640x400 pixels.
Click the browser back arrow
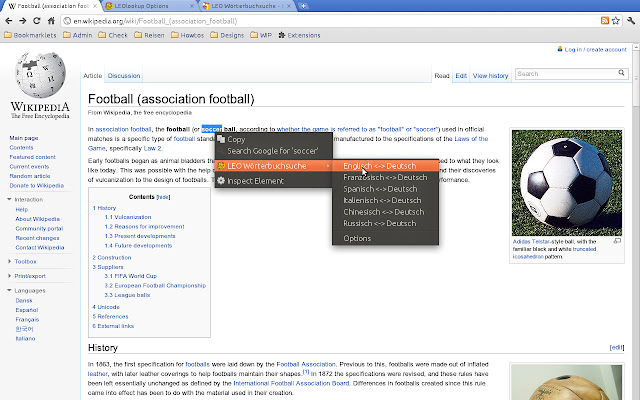coord(9,21)
